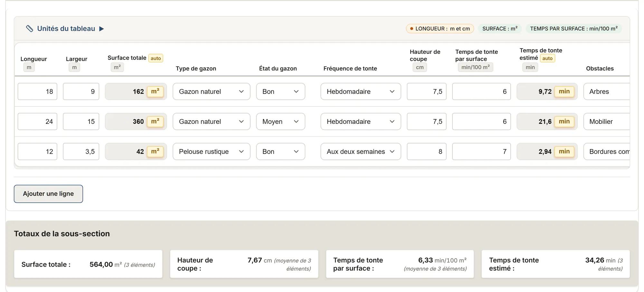Click the 2,94 min estimated time cell
Screen dimensions: 644x292
pos(547,151)
